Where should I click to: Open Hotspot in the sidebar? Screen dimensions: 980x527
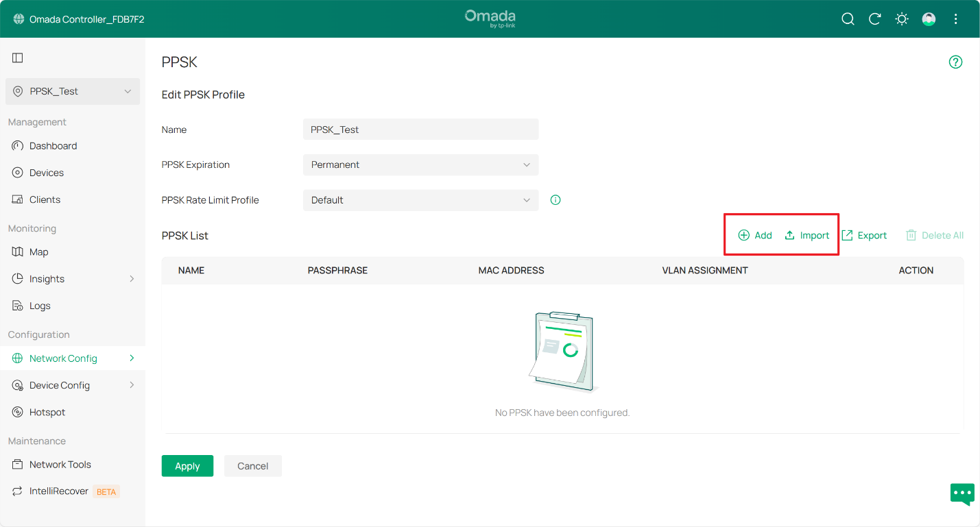tap(47, 413)
